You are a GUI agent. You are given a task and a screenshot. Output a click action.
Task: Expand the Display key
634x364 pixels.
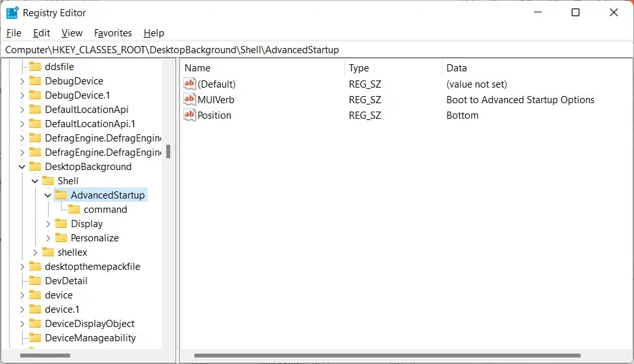[x=48, y=224]
